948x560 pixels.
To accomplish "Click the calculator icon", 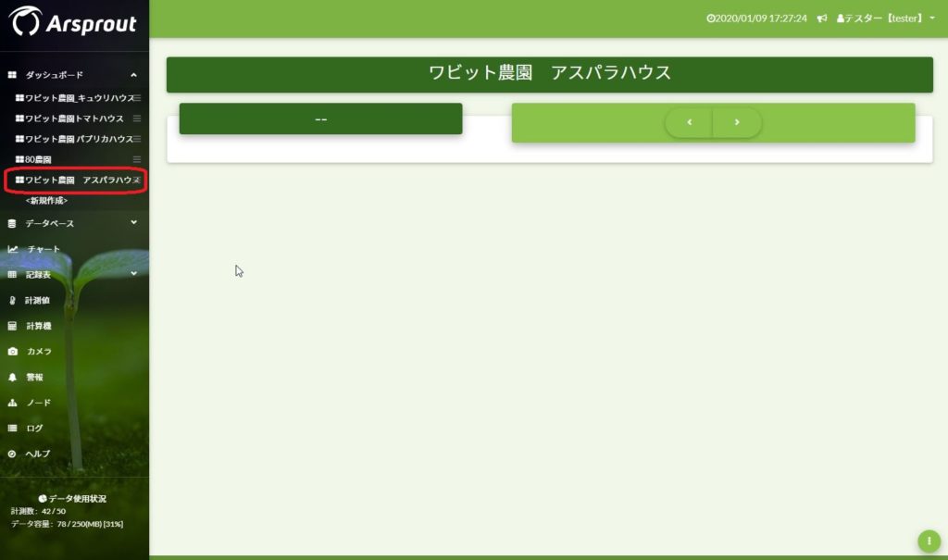I will [x=12, y=326].
